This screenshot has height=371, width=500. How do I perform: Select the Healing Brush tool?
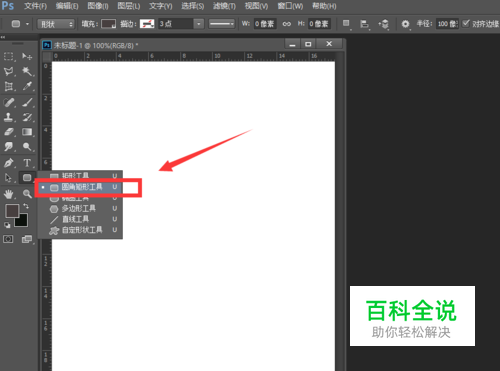click(9, 102)
